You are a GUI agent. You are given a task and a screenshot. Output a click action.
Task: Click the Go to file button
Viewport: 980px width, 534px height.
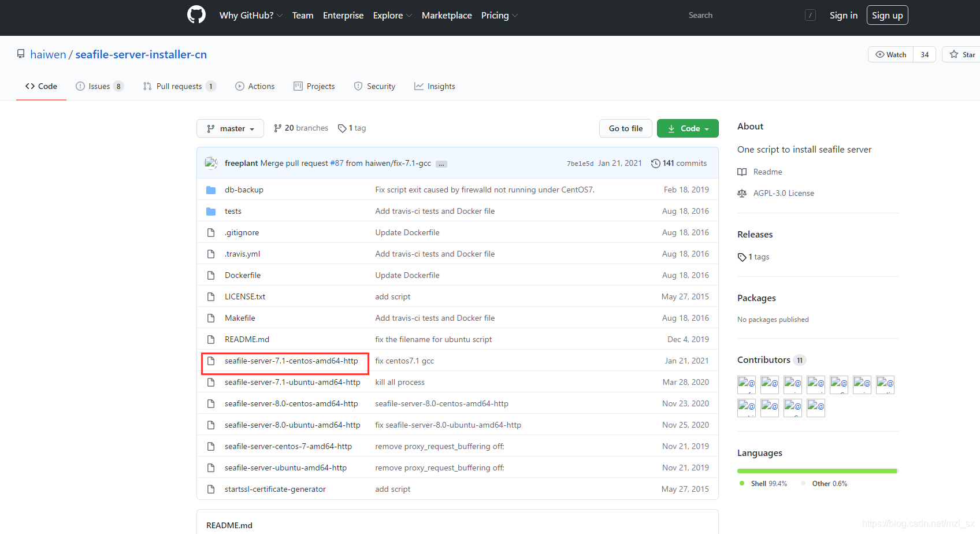coord(626,128)
